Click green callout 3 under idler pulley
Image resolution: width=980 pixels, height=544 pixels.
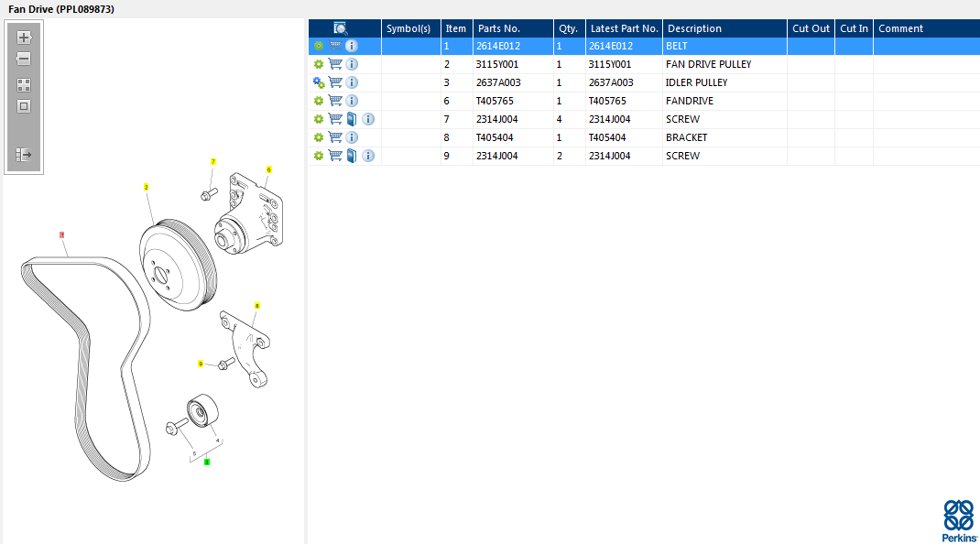(207, 462)
